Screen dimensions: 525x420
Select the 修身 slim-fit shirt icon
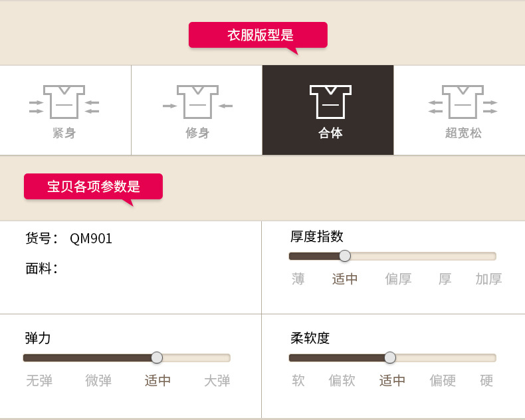click(197, 102)
